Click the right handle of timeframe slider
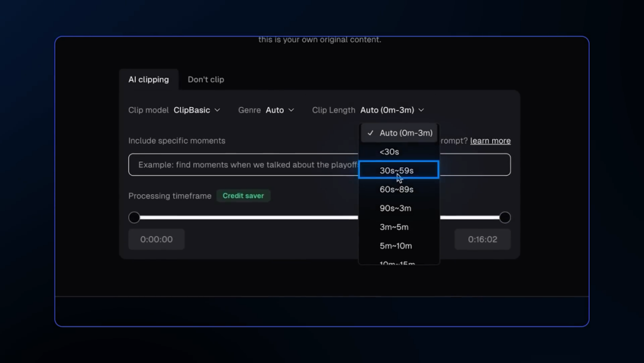Screen dimensions: 644x363 (x=505, y=217)
